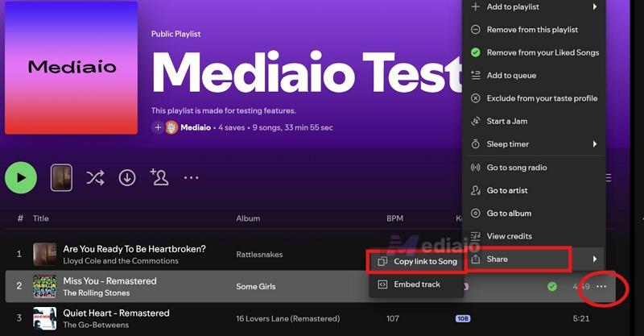Image resolution: width=644 pixels, height=336 pixels.
Task: Open the 16 Lovers Lane (Remastered) album
Action: (288, 318)
